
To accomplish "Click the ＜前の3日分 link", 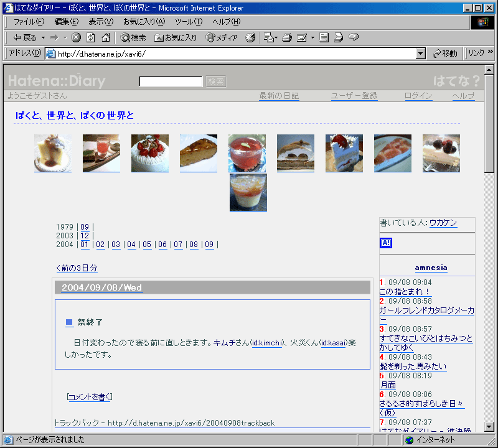I will coord(77,268).
